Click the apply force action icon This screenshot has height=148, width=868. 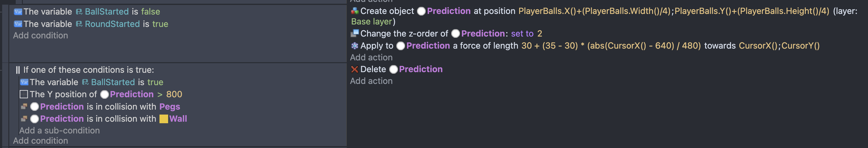point(354,46)
